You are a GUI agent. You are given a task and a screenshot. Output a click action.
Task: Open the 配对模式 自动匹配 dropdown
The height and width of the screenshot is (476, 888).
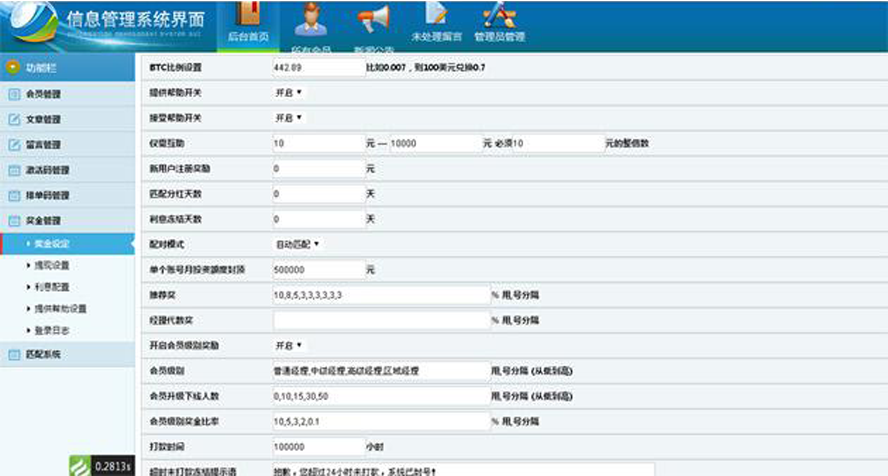(x=297, y=244)
